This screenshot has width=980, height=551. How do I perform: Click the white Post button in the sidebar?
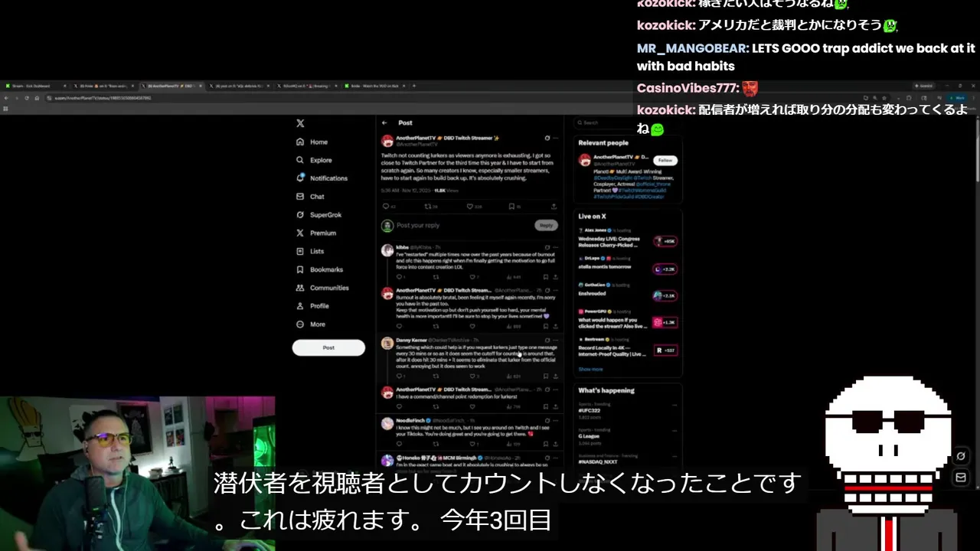(x=328, y=347)
